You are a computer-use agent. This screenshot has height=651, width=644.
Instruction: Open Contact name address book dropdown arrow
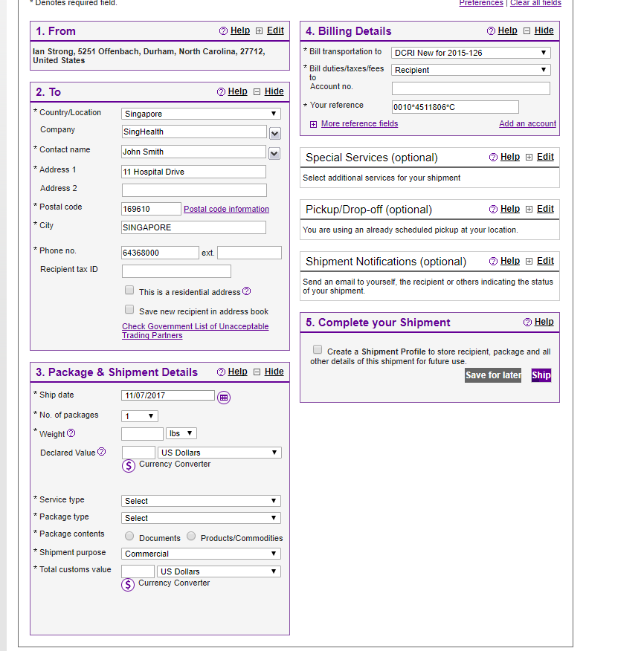(x=274, y=154)
